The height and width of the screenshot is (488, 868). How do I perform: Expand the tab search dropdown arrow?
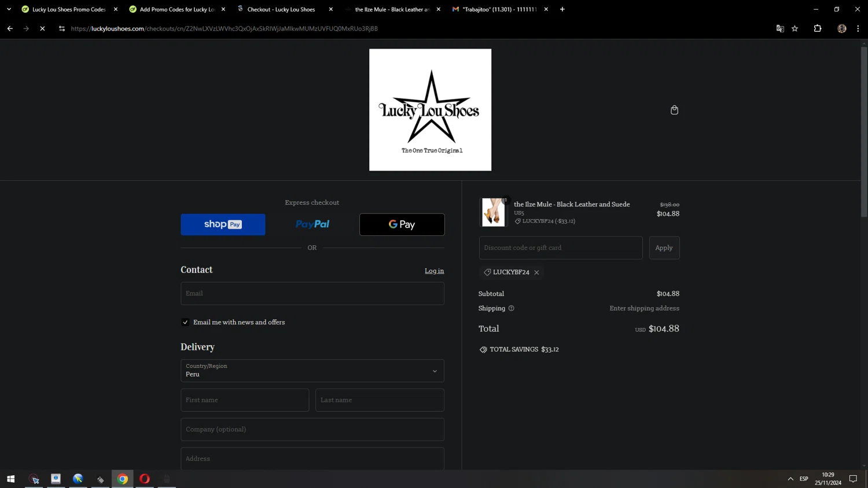click(9, 9)
